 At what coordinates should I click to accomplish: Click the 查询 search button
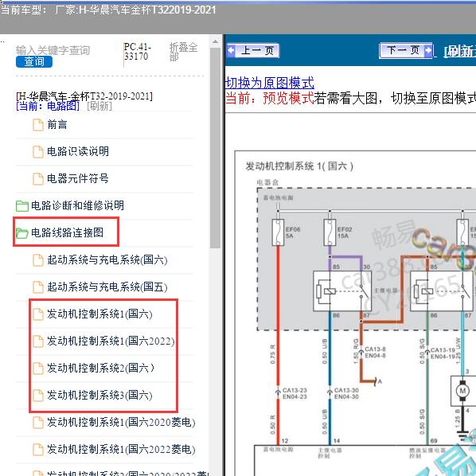point(34,61)
